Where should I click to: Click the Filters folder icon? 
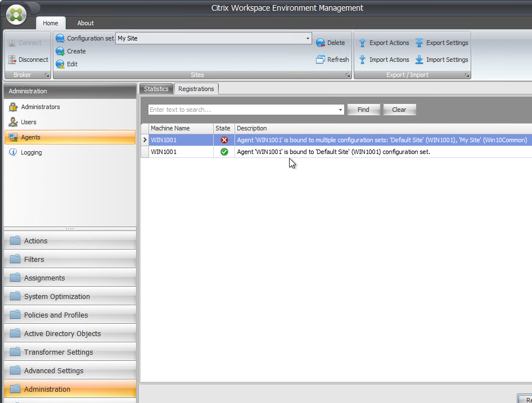tap(15, 259)
